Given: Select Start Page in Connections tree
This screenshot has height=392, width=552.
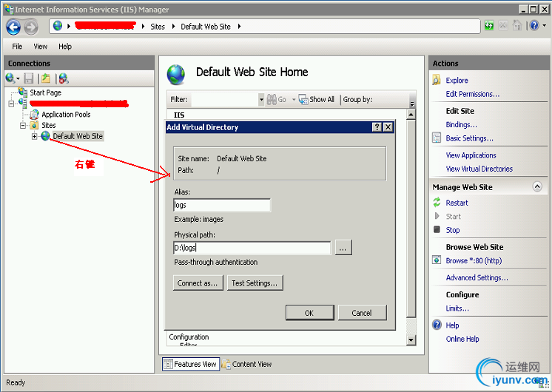Looking at the screenshot, I should (45, 92).
